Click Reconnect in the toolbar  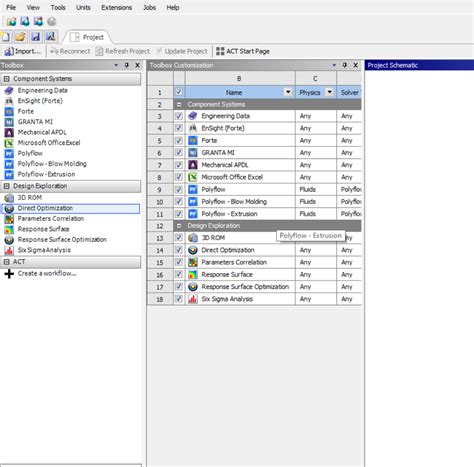coord(70,51)
